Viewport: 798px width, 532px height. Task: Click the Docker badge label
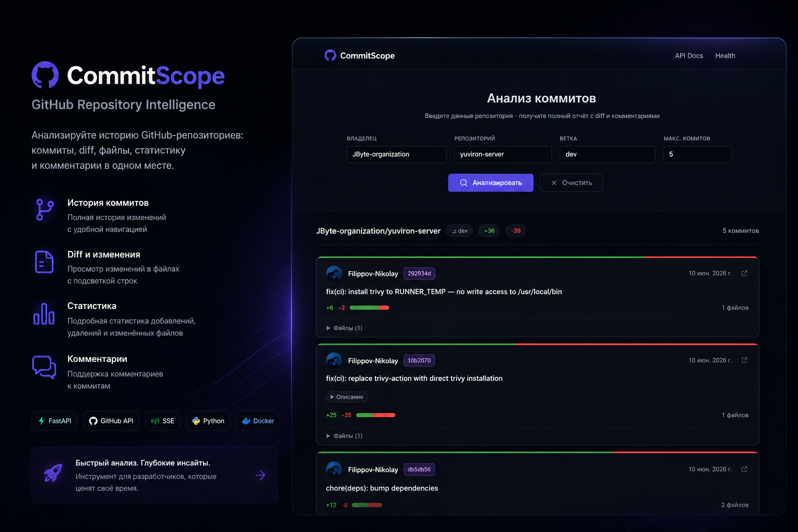[x=263, y=421]
